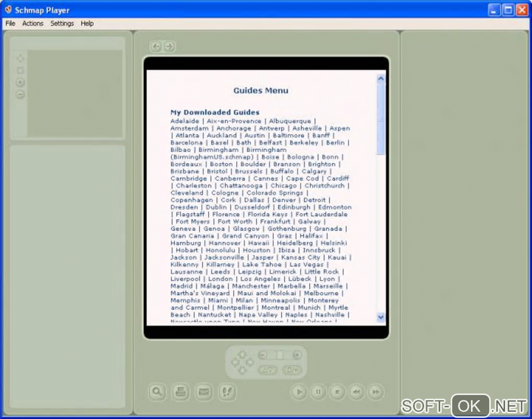Screen dimensions: 532x419
Task: Open the Martha's Vineyard guide link
Action: tap(200, 293)
